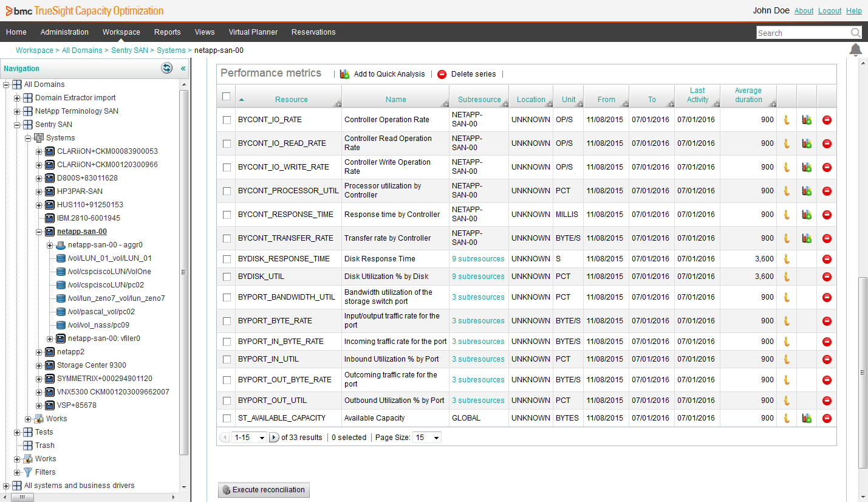Image resolution: width=868 pixels, height=502 pixels.
Task: Expand the Filters tree node
Action: tap(17, 472)
